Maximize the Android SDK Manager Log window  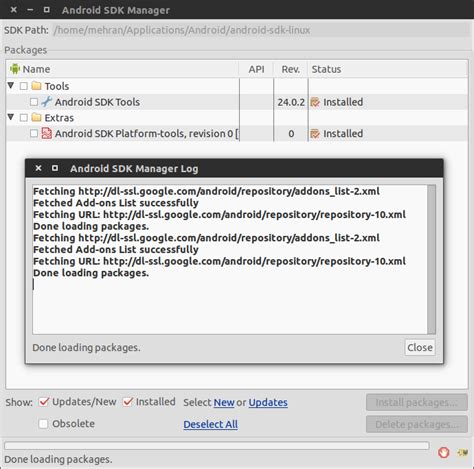pyautogui.click(x=55, y=168)
